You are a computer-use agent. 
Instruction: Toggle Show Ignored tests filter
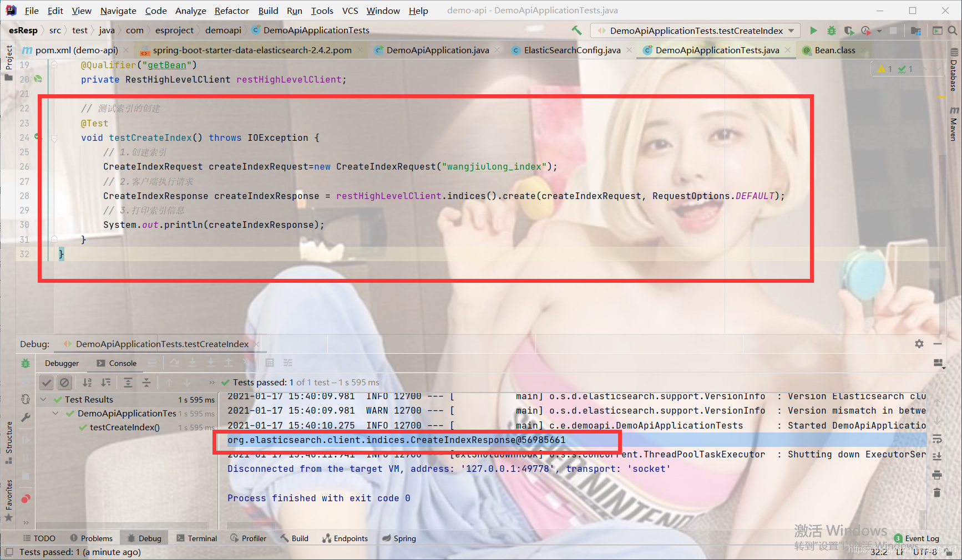(x=65, y=382)
